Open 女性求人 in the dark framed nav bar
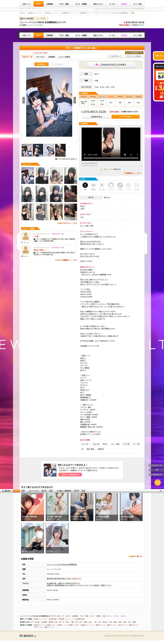The width and height of the screenshot is (164, 644). [124, 35]
